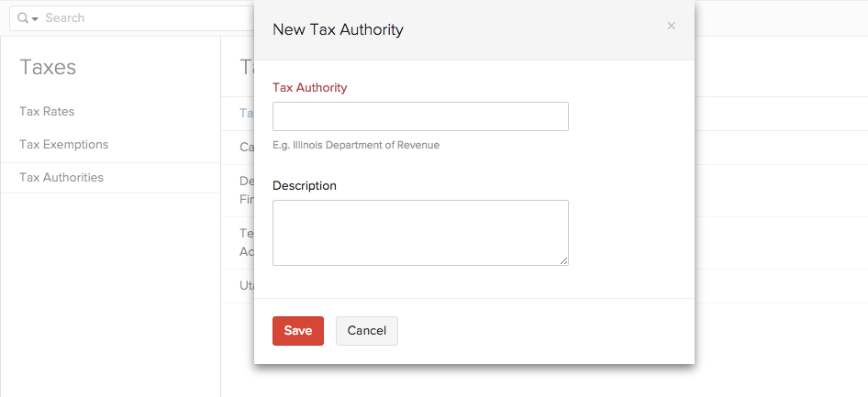The height and width of the screenshot is (397, 868).
Task: Click the New Tax Authority dialog title
Action: click(x=338, y=29)
